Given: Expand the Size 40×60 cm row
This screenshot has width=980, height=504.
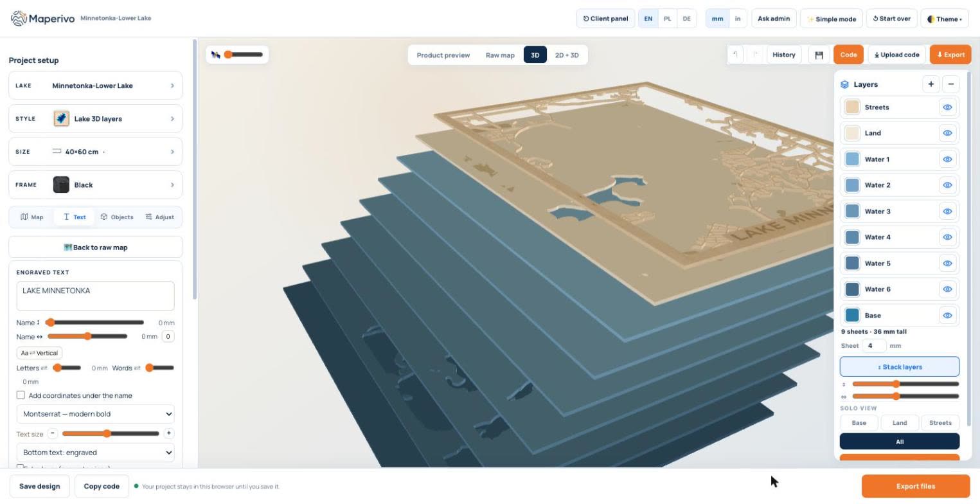Looking at the screenshot, I should 95,152.
